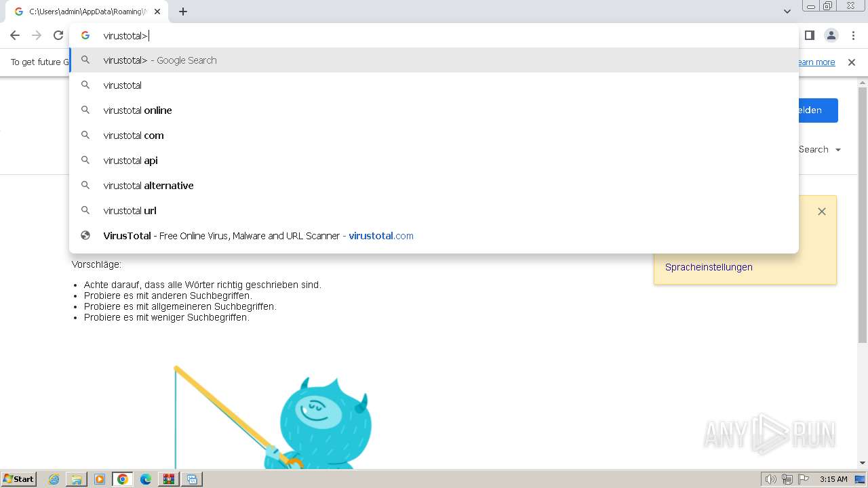The width and height of the screenshot is (868, 488).
Task: Click the up arrow on the page scrollbar
Action: click(863, 83)
